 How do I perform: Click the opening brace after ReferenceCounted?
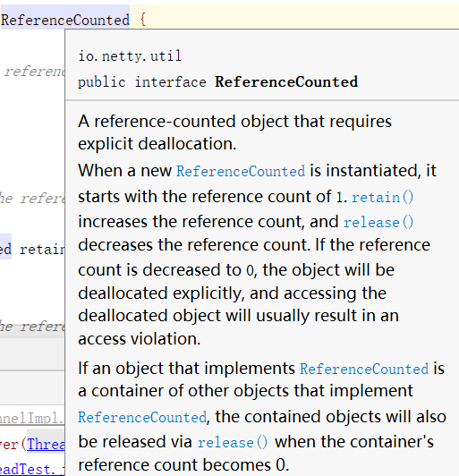[x=143, y=20]
